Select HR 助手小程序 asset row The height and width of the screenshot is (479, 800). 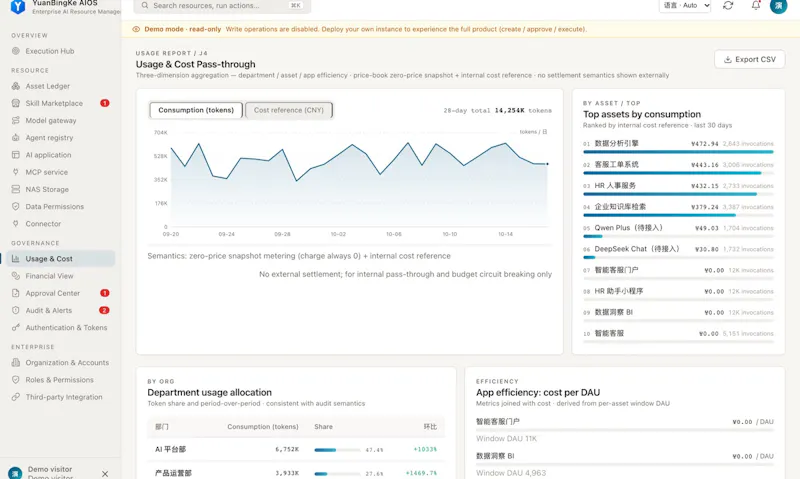click(x=678, y=293)
